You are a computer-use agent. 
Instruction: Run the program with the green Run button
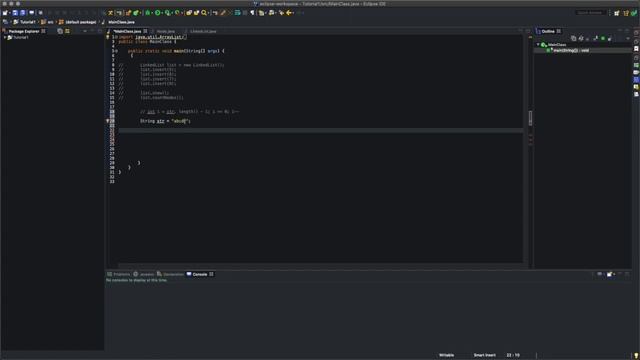click(157, 13)
